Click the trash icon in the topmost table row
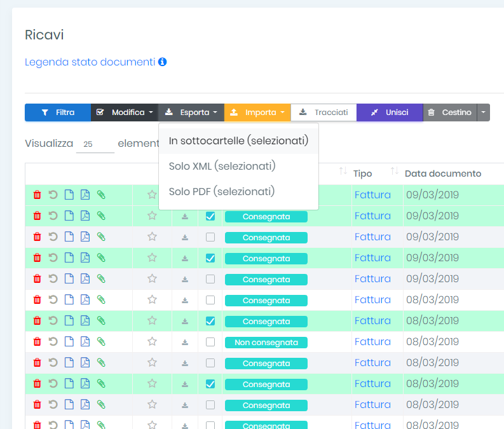 [x=37, y=194]
